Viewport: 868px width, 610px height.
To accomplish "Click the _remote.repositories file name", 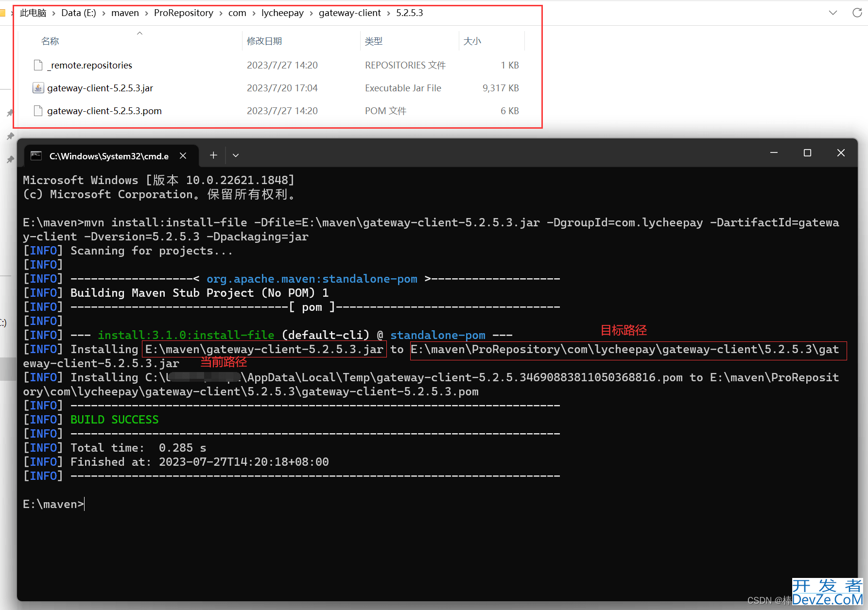I will (x=90, y=65).
